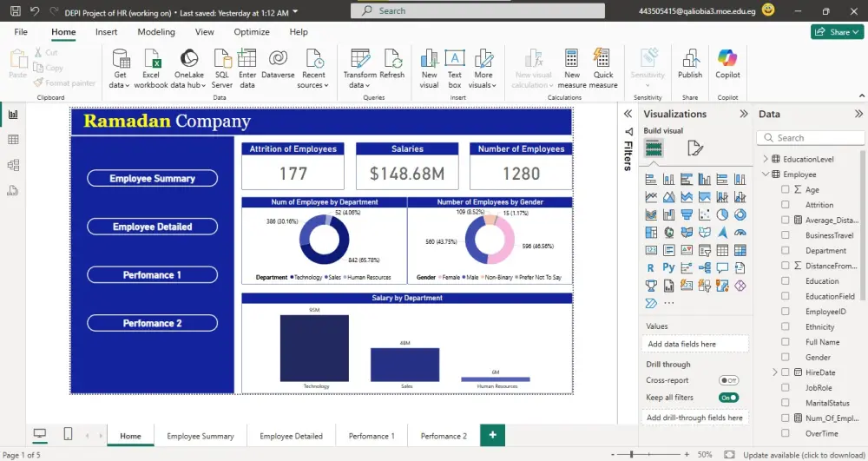
Task: Click the Employee Summary report button
Action: click(x=152, y=178)
